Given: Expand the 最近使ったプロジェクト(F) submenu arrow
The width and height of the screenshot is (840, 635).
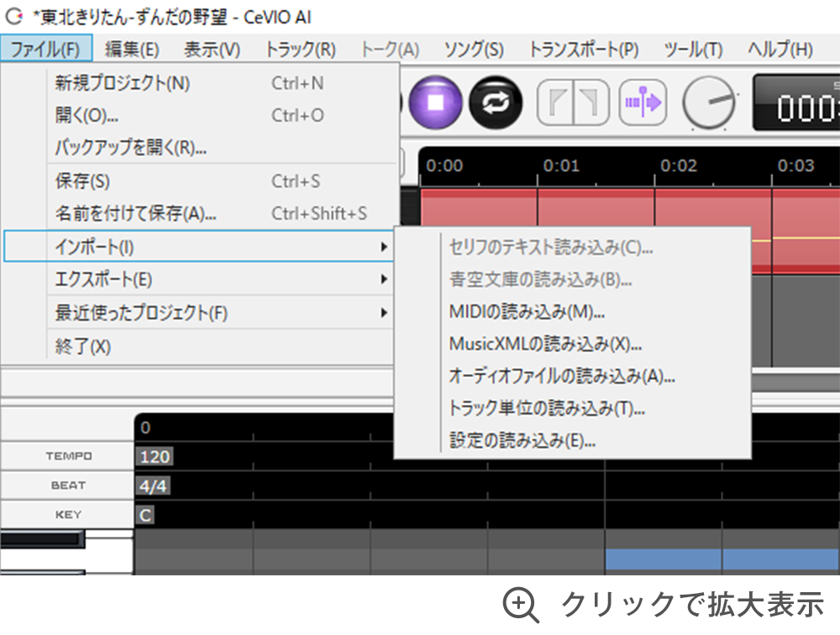Looking at the screenshot, I should tap(384, 312).
